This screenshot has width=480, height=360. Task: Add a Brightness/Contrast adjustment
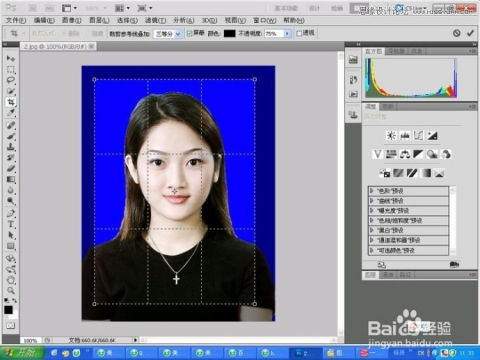pos(391,135)
